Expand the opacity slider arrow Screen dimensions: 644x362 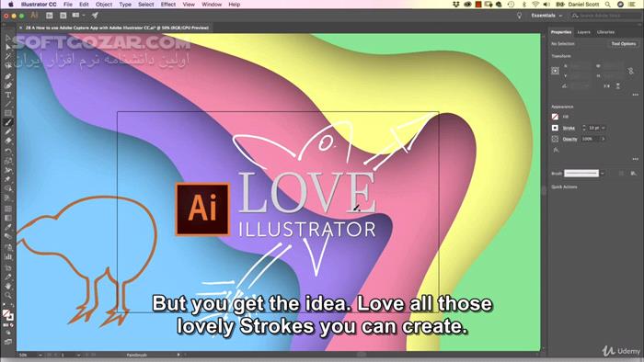pos(604,139)
